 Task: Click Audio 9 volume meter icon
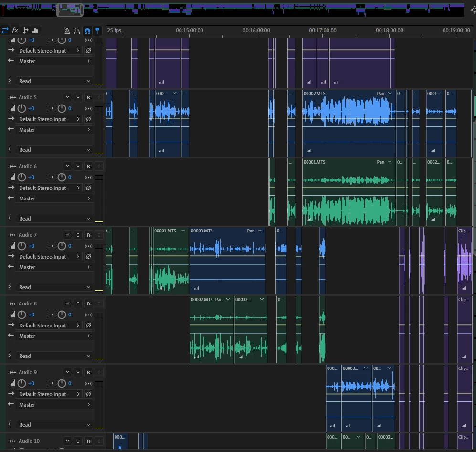(x=11, y=383)
